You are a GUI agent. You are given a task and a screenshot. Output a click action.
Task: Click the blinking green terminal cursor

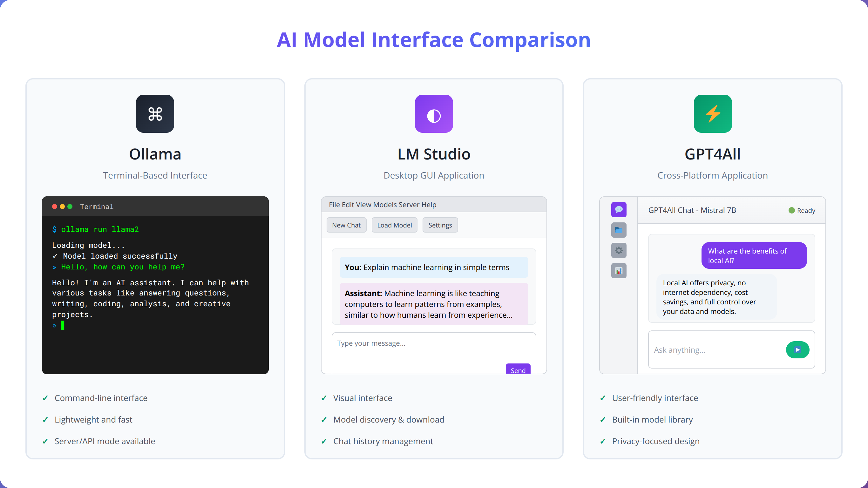pyautogui.click(x=63, y=325)
